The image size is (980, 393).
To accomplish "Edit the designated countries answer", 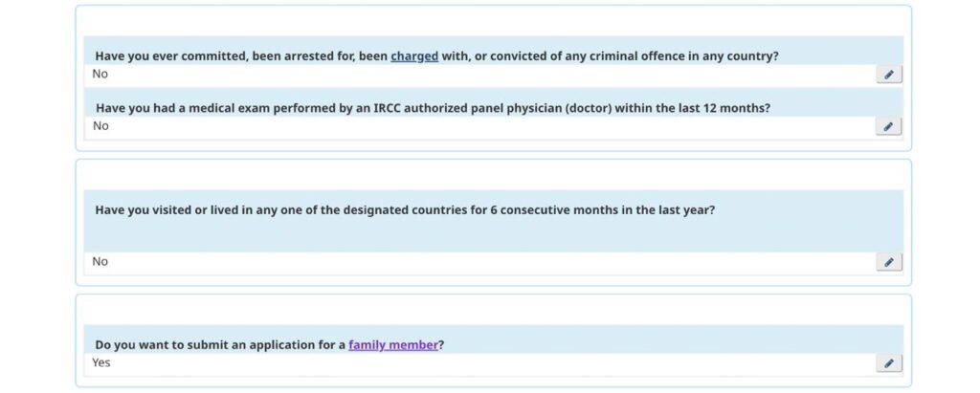I will [x=888, y=262].
